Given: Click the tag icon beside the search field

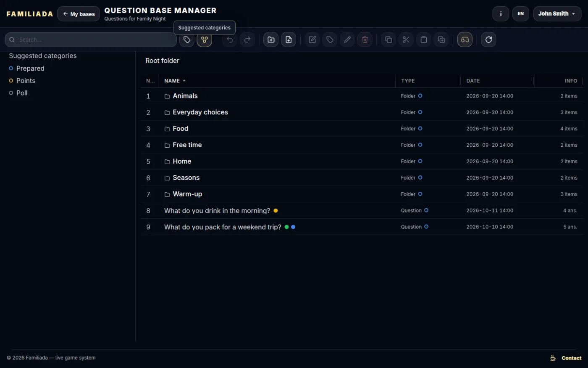Looking at the screenshot, I should [187, 40].
